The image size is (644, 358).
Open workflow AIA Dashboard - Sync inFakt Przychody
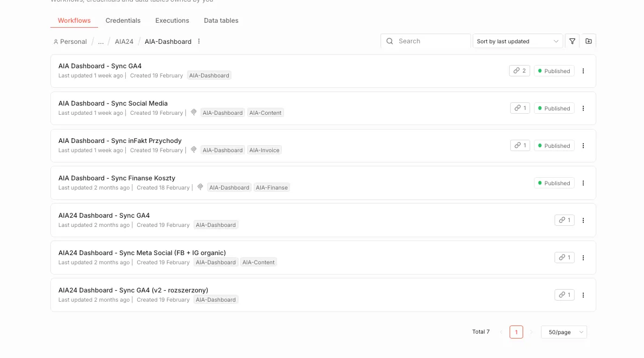point(120,140)
